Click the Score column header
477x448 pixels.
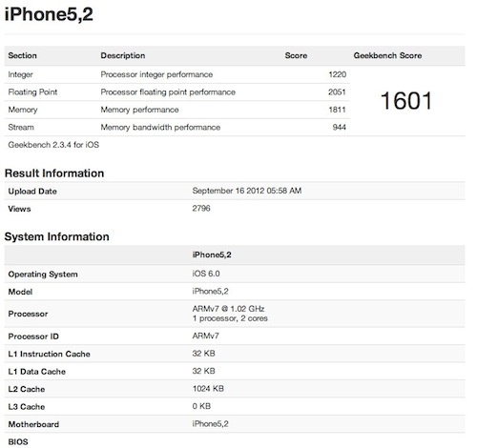pos(296,55)
